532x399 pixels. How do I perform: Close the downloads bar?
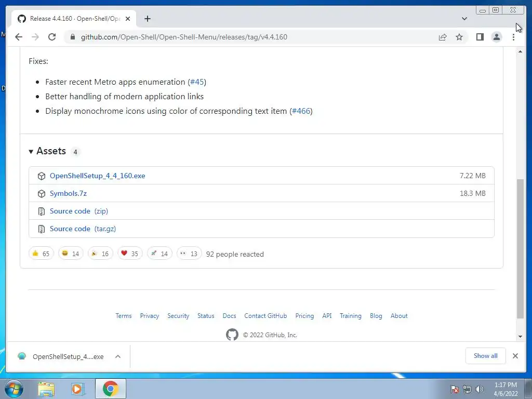515,356
